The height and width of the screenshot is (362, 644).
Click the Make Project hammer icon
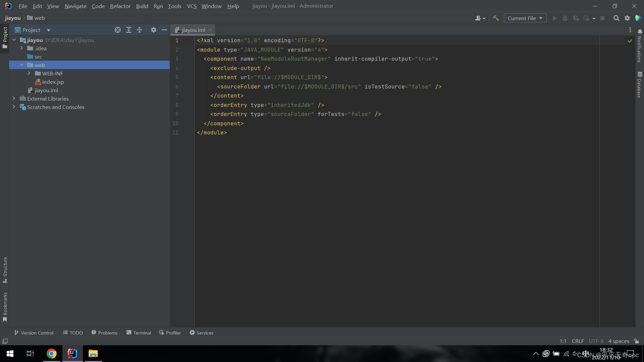[x=496, y=18]
